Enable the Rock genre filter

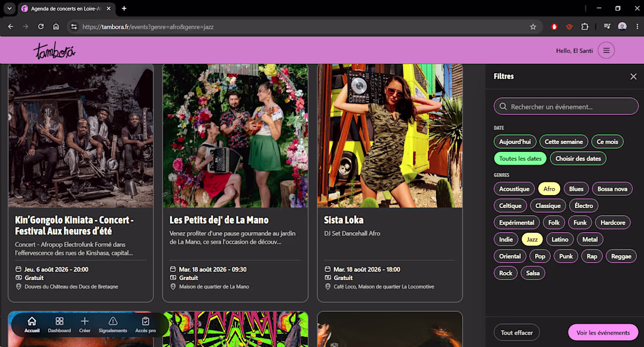506,273
